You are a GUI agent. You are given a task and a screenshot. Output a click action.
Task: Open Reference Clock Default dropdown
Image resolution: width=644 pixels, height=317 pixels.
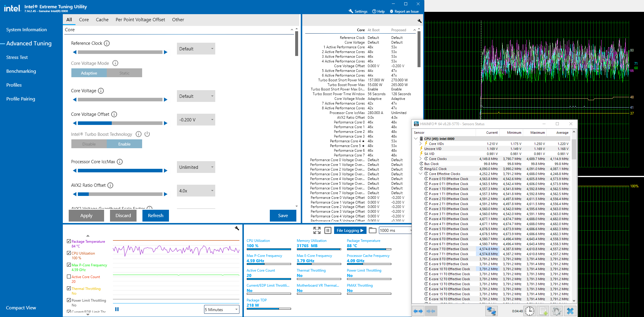click(196, 49)
